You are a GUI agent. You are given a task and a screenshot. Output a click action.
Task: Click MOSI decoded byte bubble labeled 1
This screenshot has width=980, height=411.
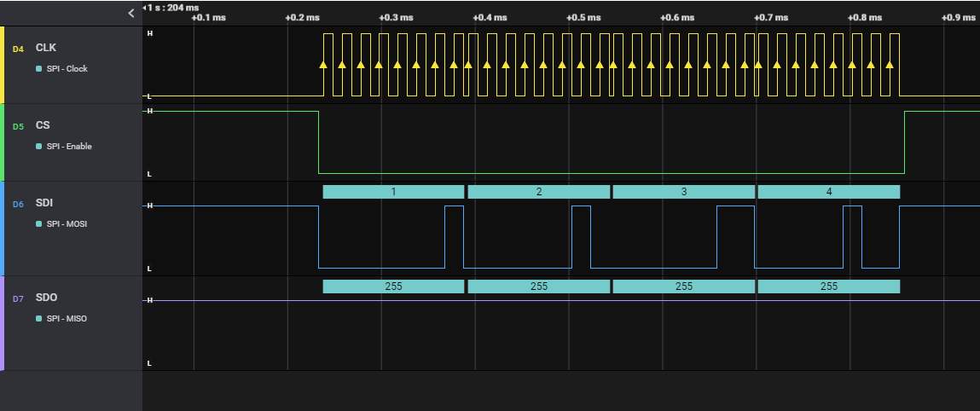click(x=393, y=192)
